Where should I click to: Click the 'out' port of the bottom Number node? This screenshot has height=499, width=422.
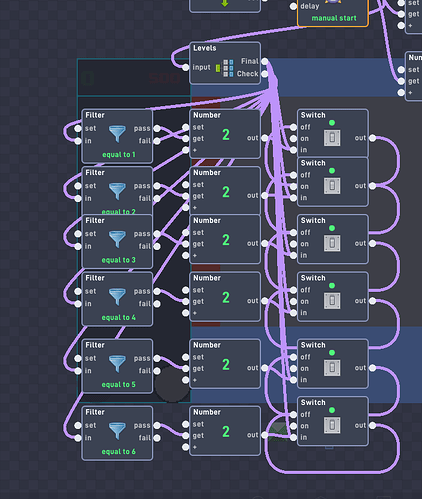(265, 435)
